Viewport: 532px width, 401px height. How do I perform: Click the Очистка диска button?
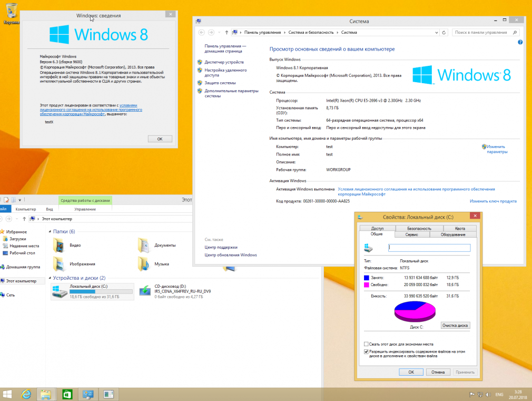[455, 325]
